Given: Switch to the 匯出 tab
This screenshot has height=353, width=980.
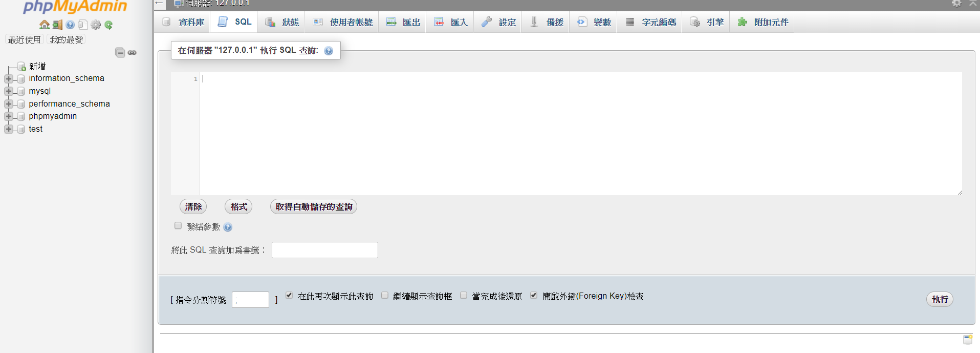Looking at the screenshot, I should (x=403, y=22).
